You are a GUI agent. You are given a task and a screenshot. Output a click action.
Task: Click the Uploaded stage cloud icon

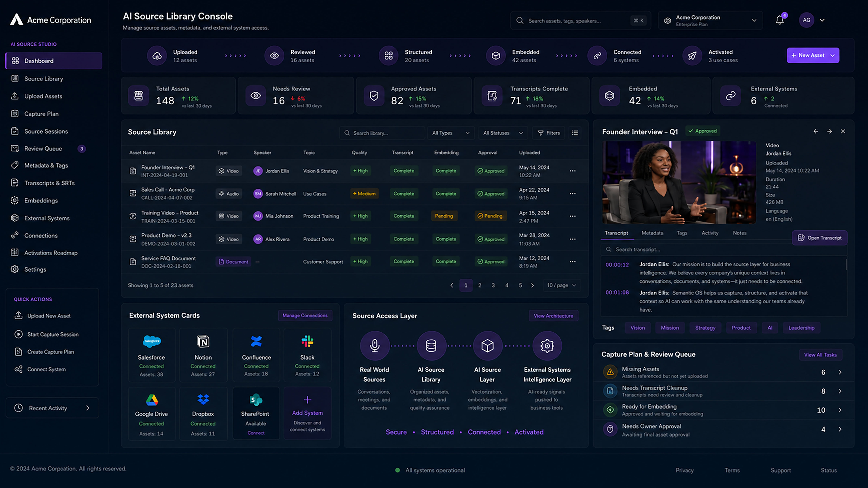pyautogui.click(x=157, y=55)
